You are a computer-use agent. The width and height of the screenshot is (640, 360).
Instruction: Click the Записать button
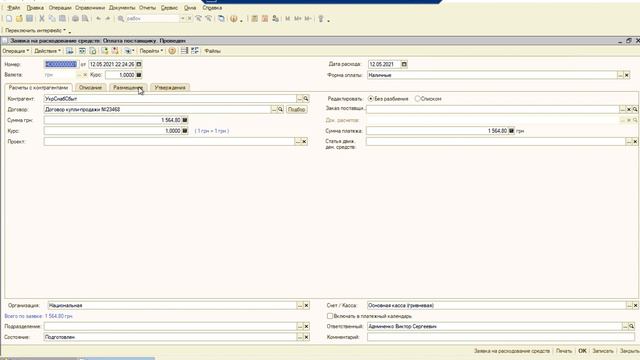(x=603, y=351)
